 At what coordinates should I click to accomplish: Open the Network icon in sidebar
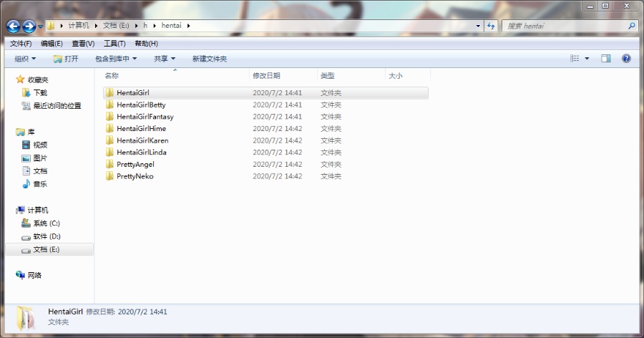pyautogui.click(x=21, y=275)
